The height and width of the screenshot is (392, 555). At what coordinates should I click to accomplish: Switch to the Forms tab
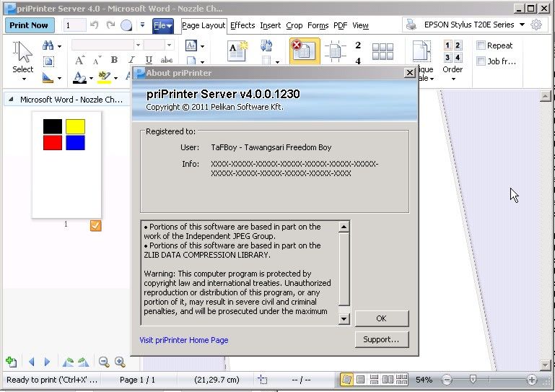318,25
